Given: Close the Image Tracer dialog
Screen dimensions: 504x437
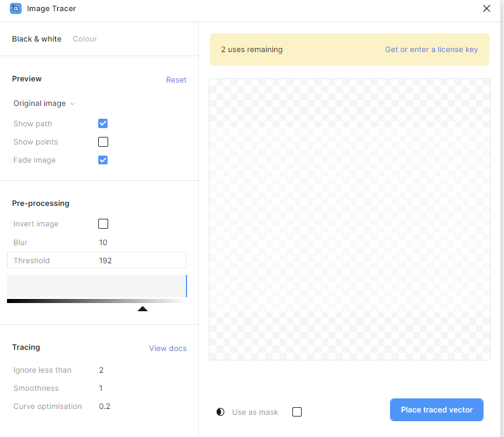Looking at the screenshot, I should click(x=486, y=8).
